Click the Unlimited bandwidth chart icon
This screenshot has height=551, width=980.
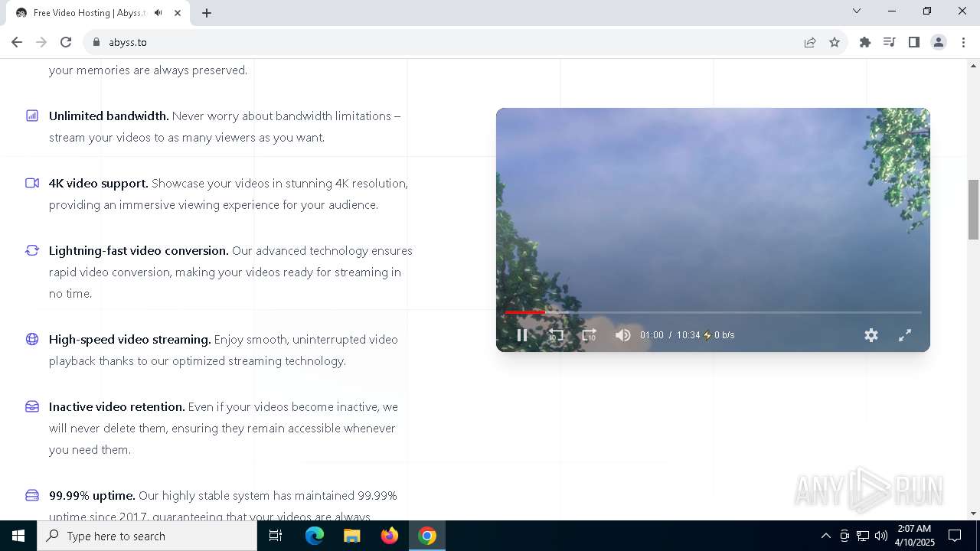32,116
